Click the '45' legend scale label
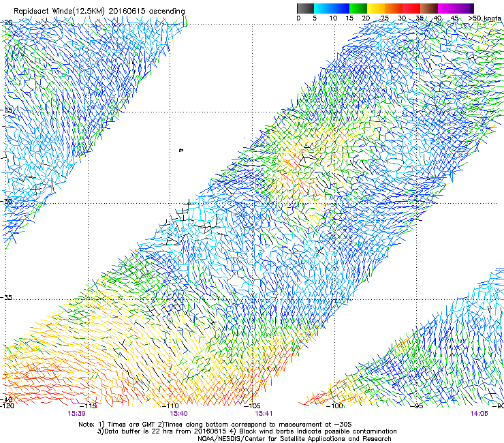This screenshot has height=443, width=504. click(454, 18)
